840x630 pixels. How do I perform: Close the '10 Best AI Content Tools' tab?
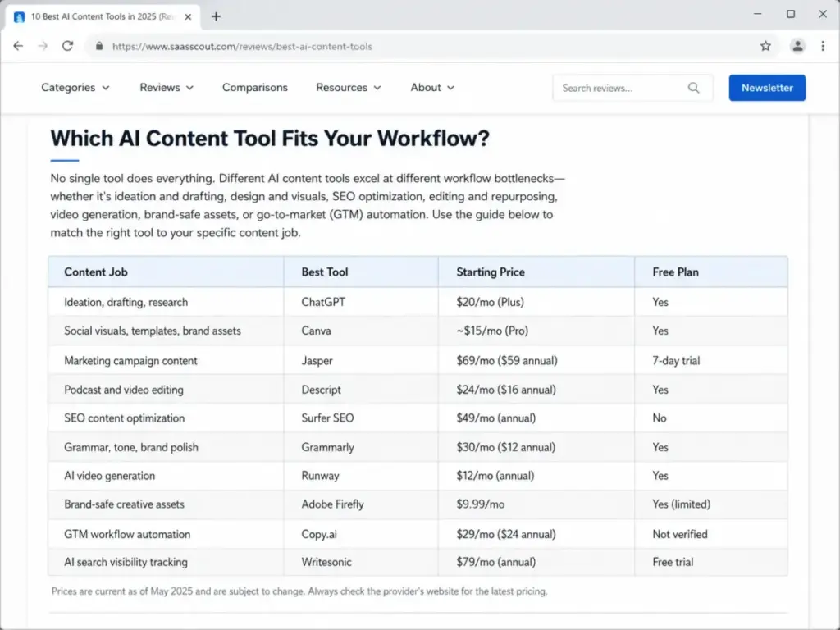click(188, 16)
